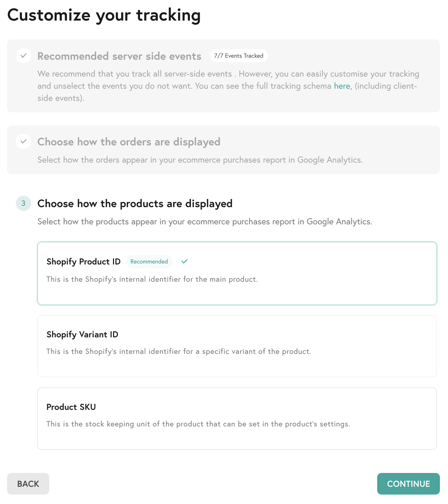Click the Recommended badge on Shopify Product ID
The image size is (448, 504).
[x=149, y=261]
